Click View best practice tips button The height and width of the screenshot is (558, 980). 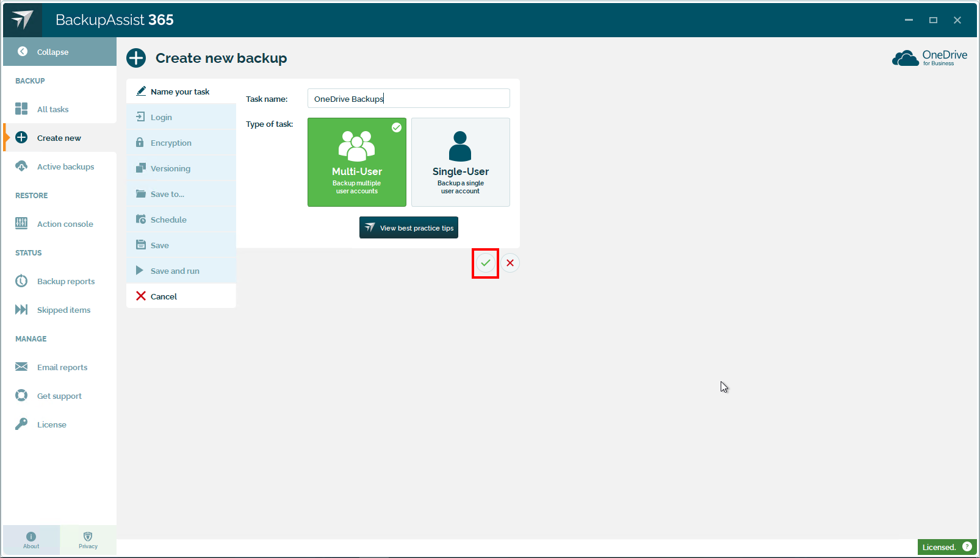click(x=409, y=227)
